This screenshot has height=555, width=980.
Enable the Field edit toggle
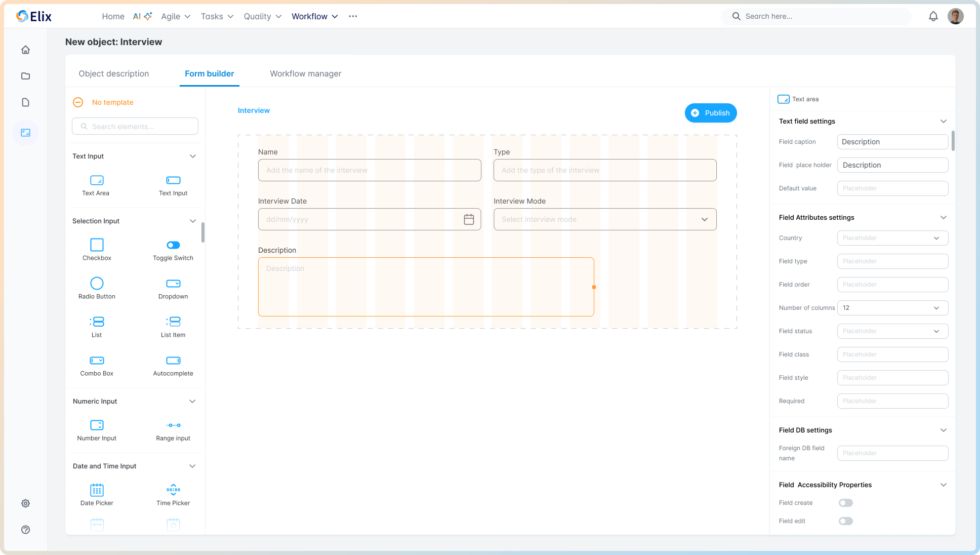click(x=845, y=521)
